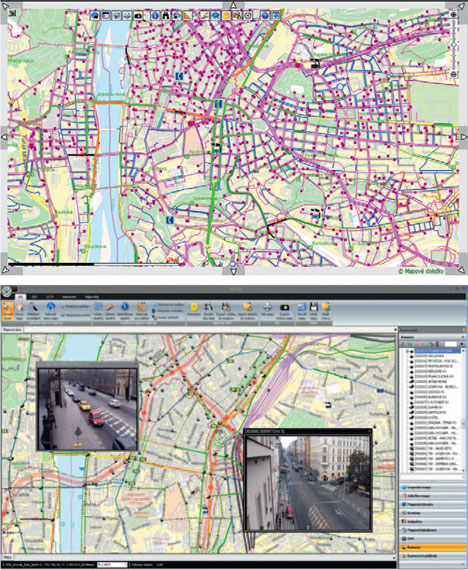Pan the top map north with the up arrow

click(233, 5)
